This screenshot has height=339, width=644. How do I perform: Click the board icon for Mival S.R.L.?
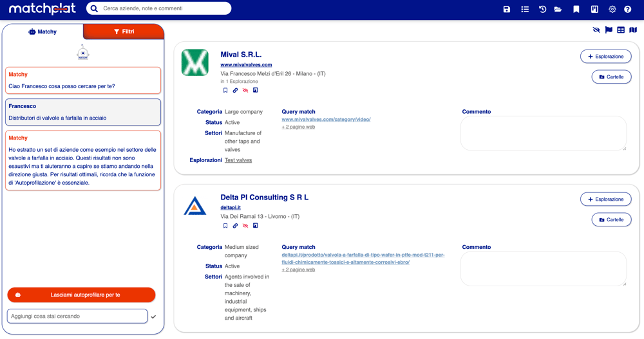click(256, 90)
